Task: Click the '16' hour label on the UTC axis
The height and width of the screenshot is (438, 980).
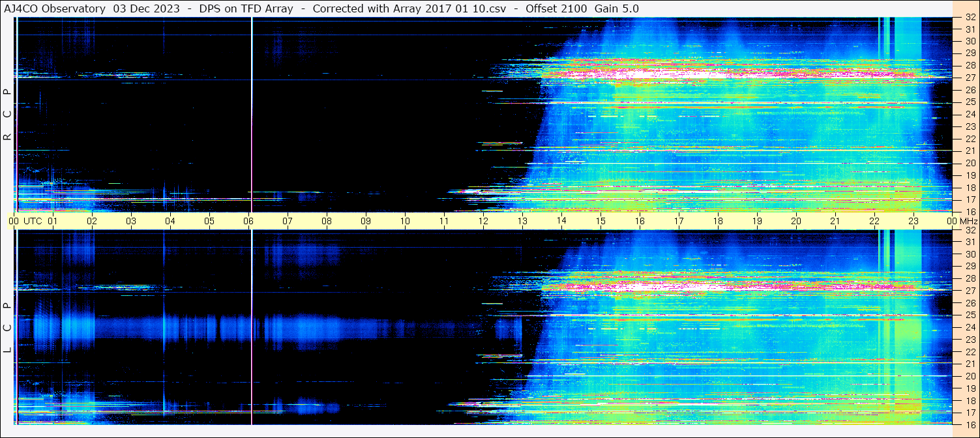Action: pyautogui.click(x=640, y=221)
